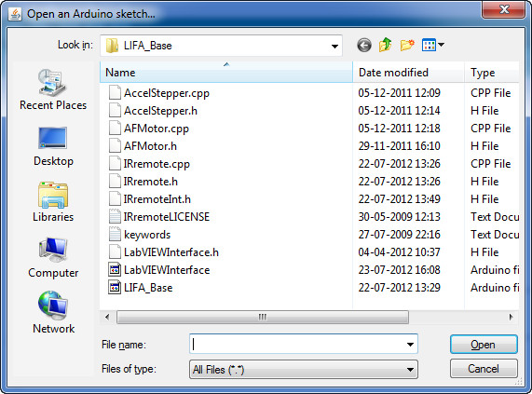
Task: Select the LabVIEWInterface Arduino file icon
Action: point(115,269)
